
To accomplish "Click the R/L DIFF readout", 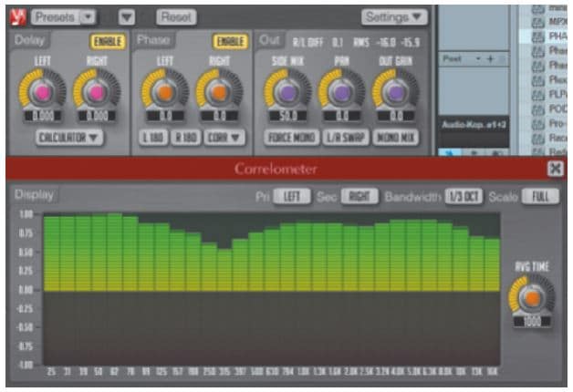I will 318,43.
